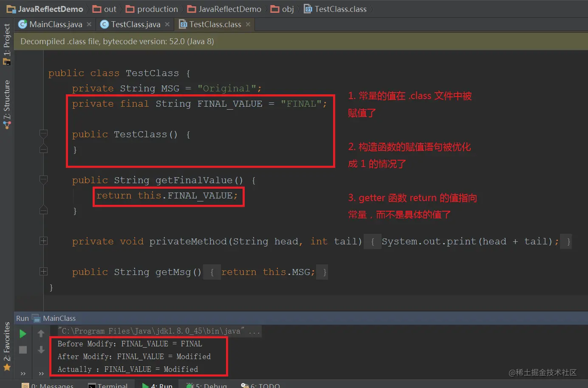
Task: Click the up arrow in Run panel
Action: pyautogui.click(x=41, y=334)
